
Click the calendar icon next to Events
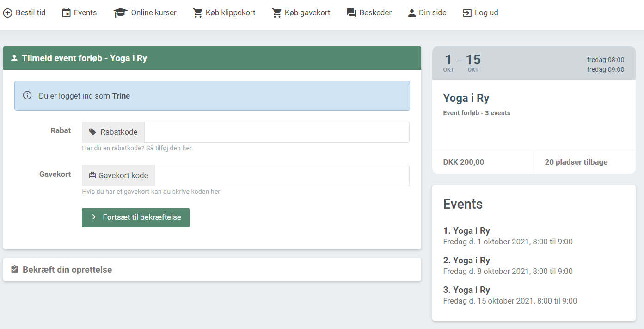click(x=67, y=13)
